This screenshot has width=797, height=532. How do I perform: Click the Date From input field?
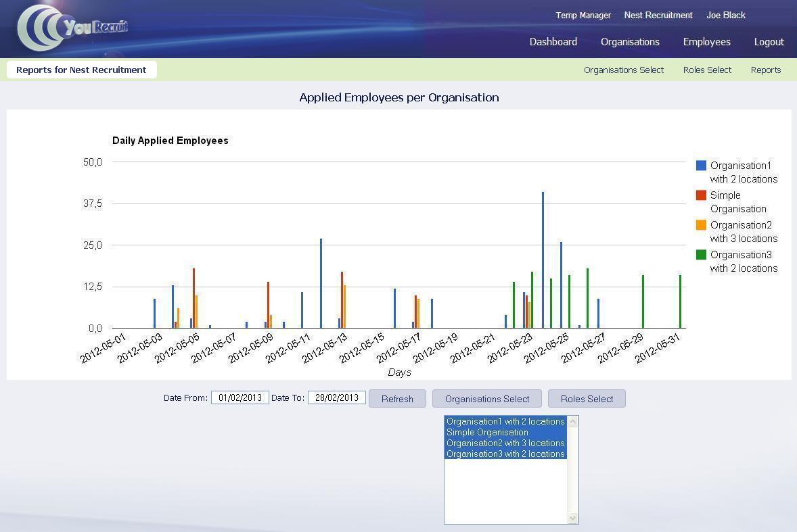pyautogui.click(x=240, y=397)
